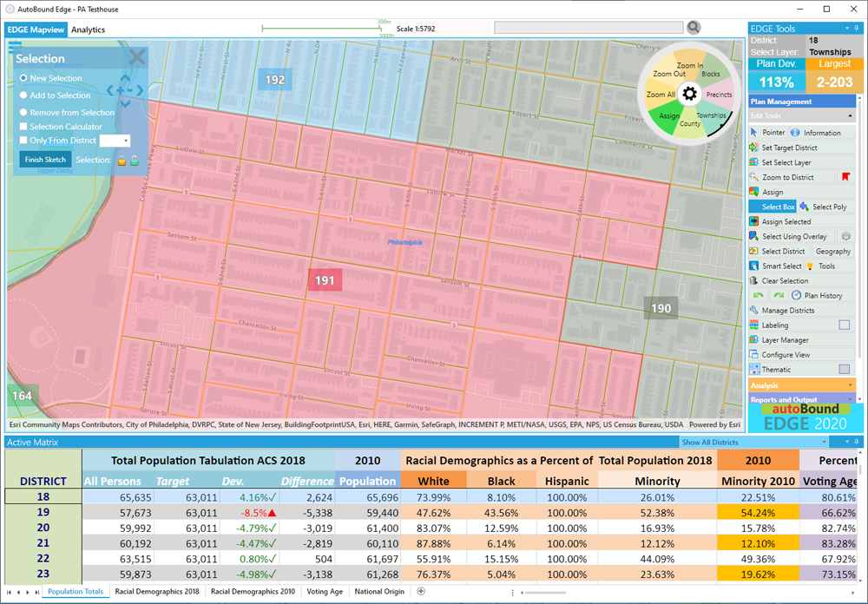Click the hamburger menu icon on the map
The image size is (868, 604).
click(15, 46)
